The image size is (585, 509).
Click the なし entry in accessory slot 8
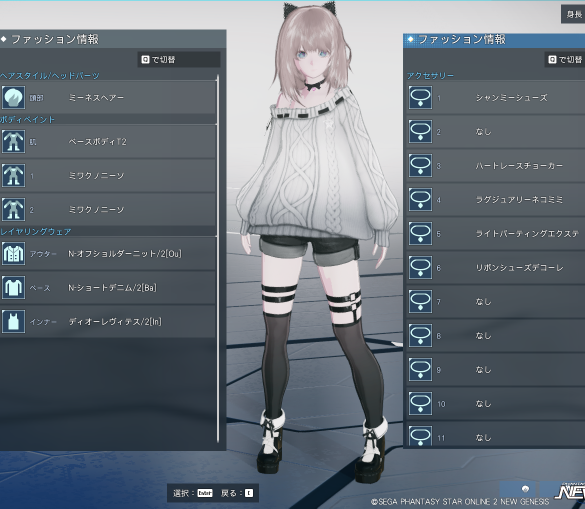pyautogui.click(x=495, y=335)
